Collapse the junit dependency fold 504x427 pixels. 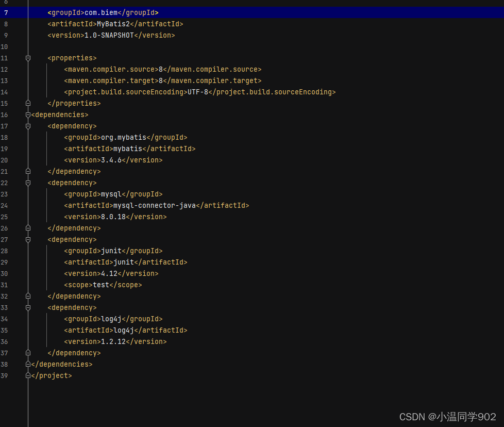pos(28,239)
